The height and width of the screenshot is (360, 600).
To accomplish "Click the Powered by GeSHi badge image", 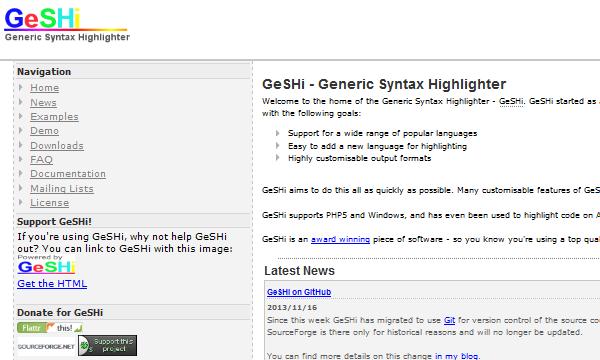I will (46, 264).
